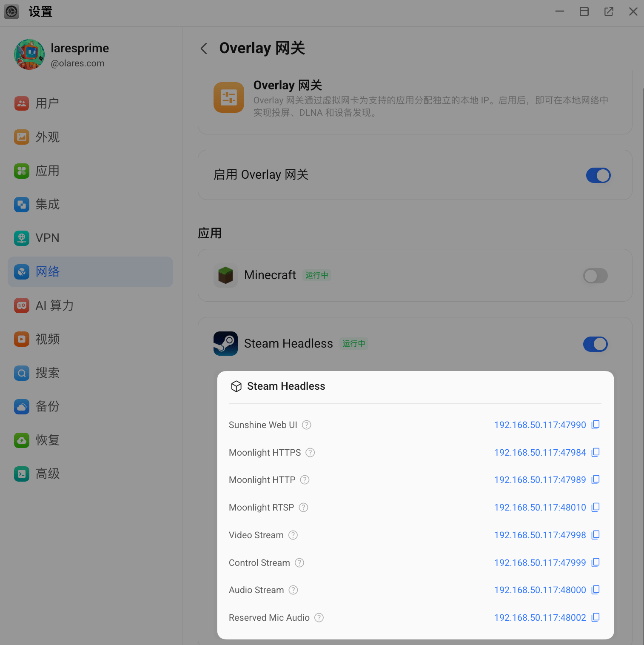Open the 应用 settings section

[x=90, y=171]
